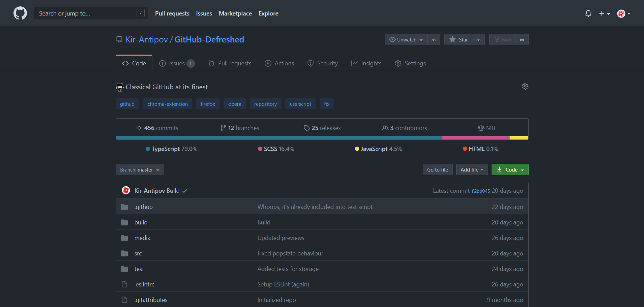644x307 pixels.
Task: Open the Actions tab
Action: [280, 63]
